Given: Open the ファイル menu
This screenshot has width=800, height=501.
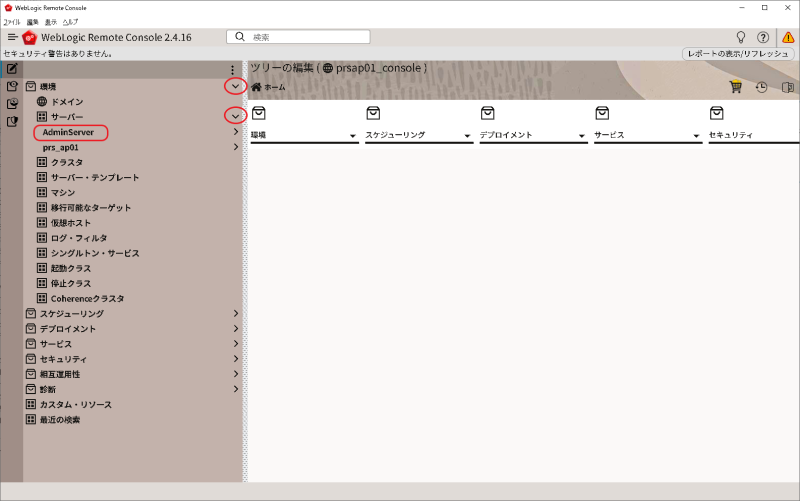Looking at the screenshot, I should 12,22.
